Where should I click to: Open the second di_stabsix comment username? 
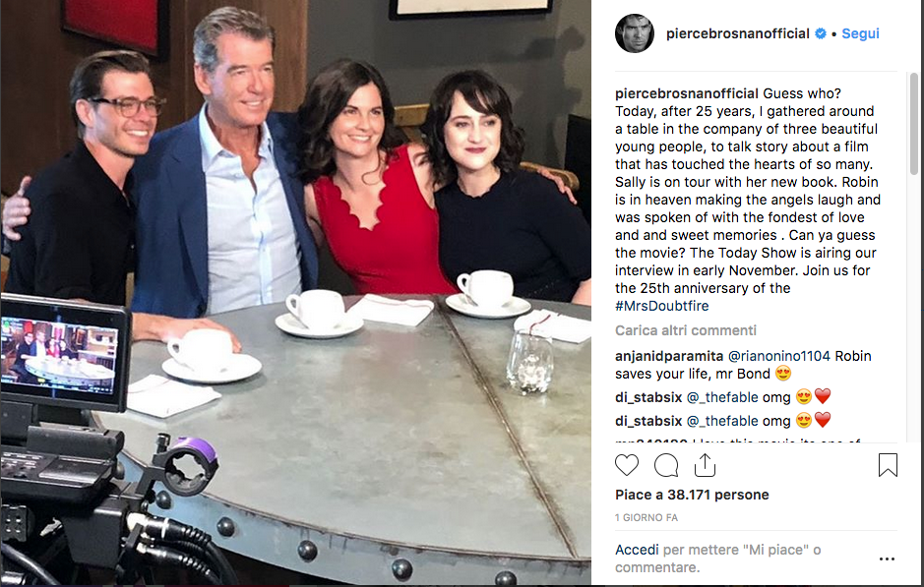click(648, 421)
